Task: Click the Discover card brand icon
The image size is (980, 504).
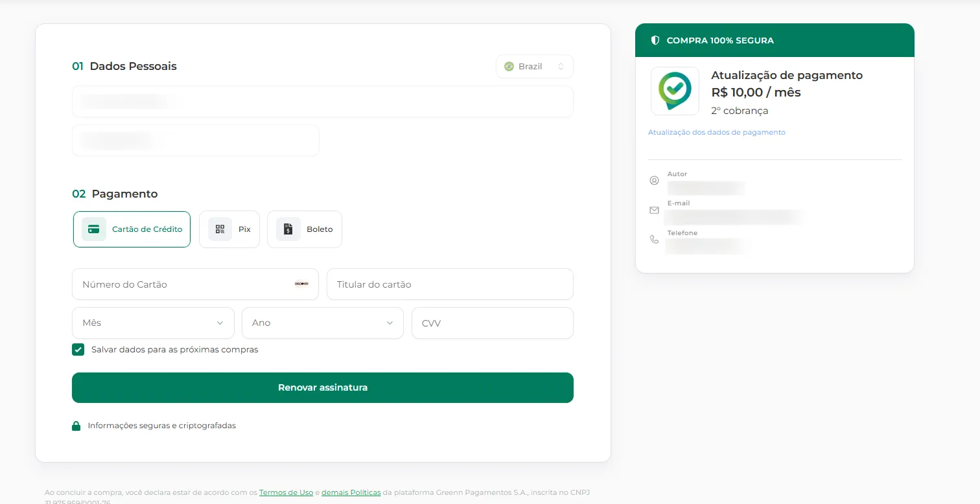Action: pyautogui.click(x=301, y=284)
